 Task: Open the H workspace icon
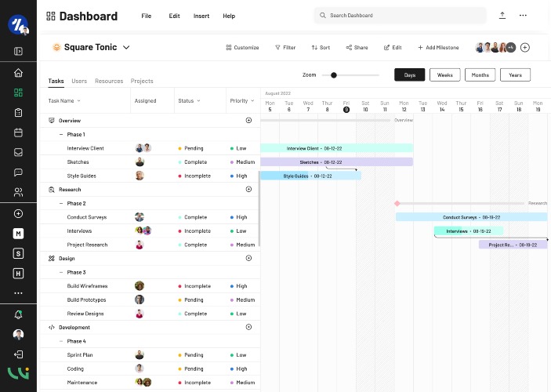tap(18, 274)
